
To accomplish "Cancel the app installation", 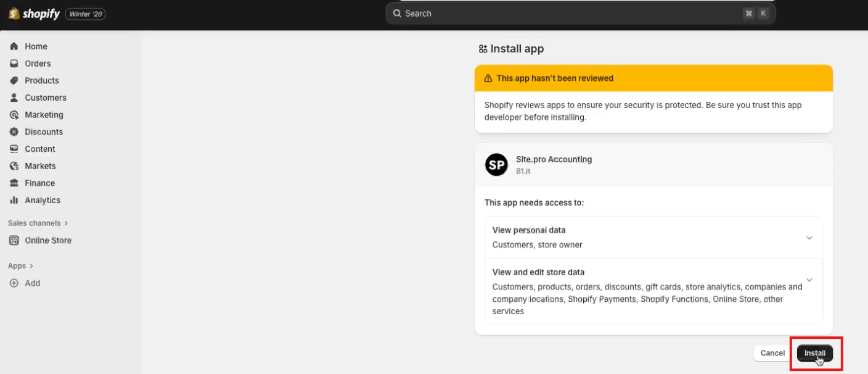I will [x=772, y=353].
